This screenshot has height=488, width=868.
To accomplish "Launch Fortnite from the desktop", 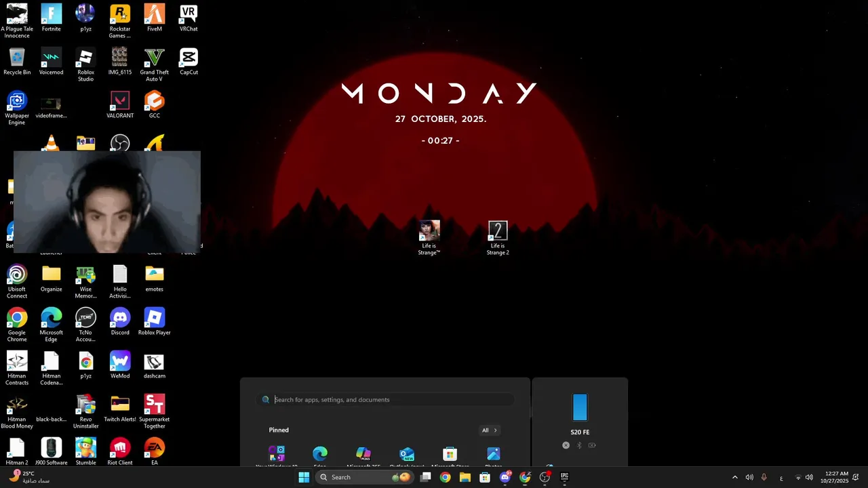I will tap(52, 18).
